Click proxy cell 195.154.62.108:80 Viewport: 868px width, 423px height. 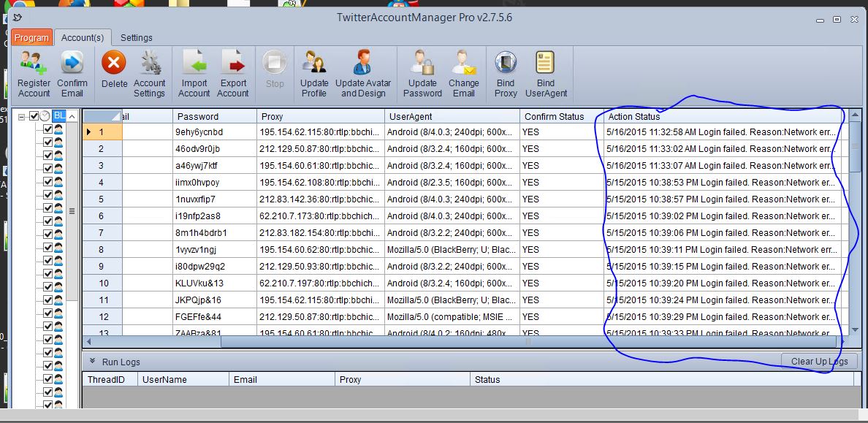[321, 182]
